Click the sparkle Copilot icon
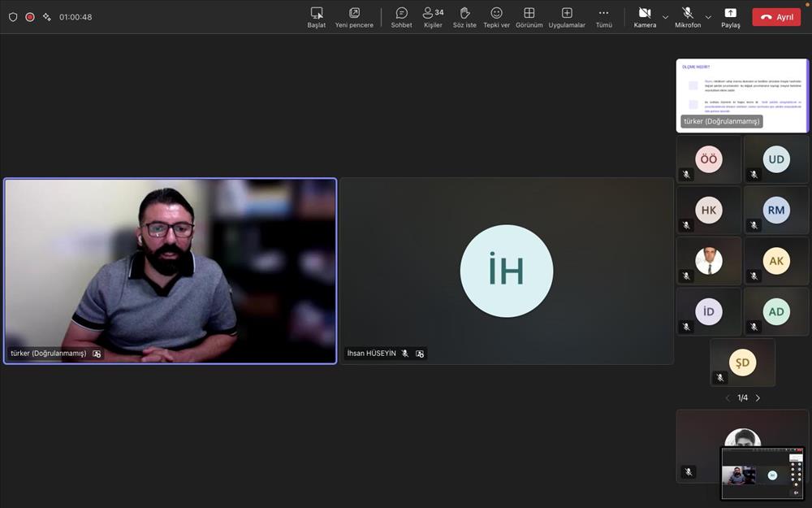 [x=47, y=17]
